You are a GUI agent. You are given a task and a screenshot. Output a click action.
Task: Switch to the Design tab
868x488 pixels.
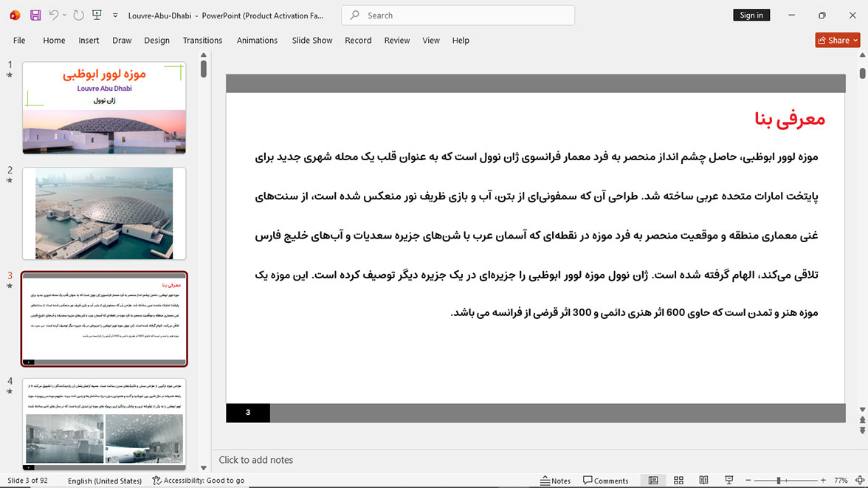pyautogui.click(x=156, y=41)
